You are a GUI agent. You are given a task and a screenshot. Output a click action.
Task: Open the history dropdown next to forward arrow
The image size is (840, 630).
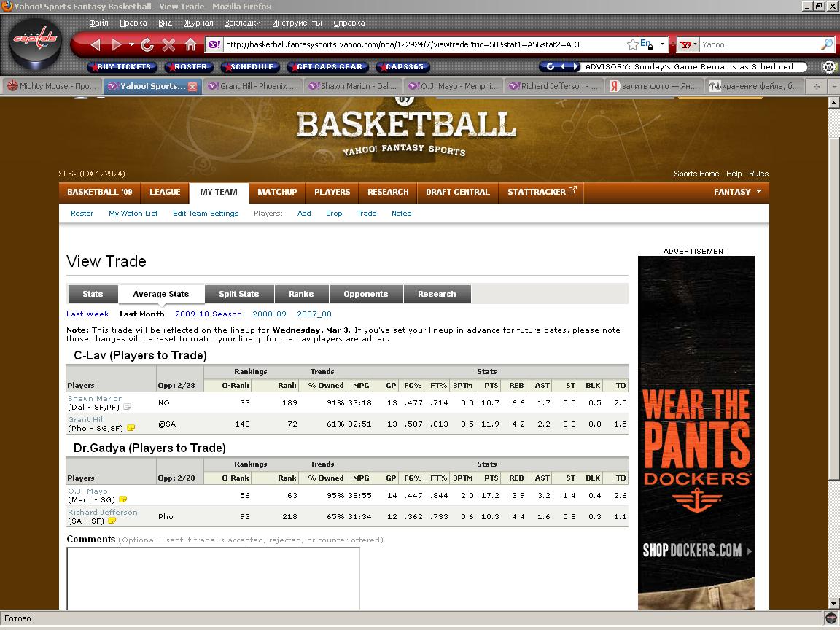131,45
